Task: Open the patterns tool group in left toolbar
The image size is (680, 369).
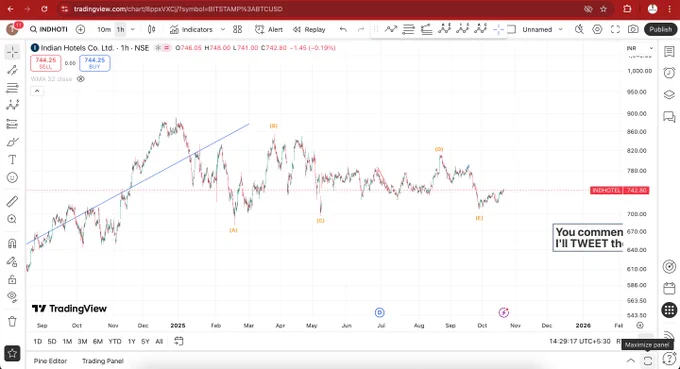Action: 12,105
